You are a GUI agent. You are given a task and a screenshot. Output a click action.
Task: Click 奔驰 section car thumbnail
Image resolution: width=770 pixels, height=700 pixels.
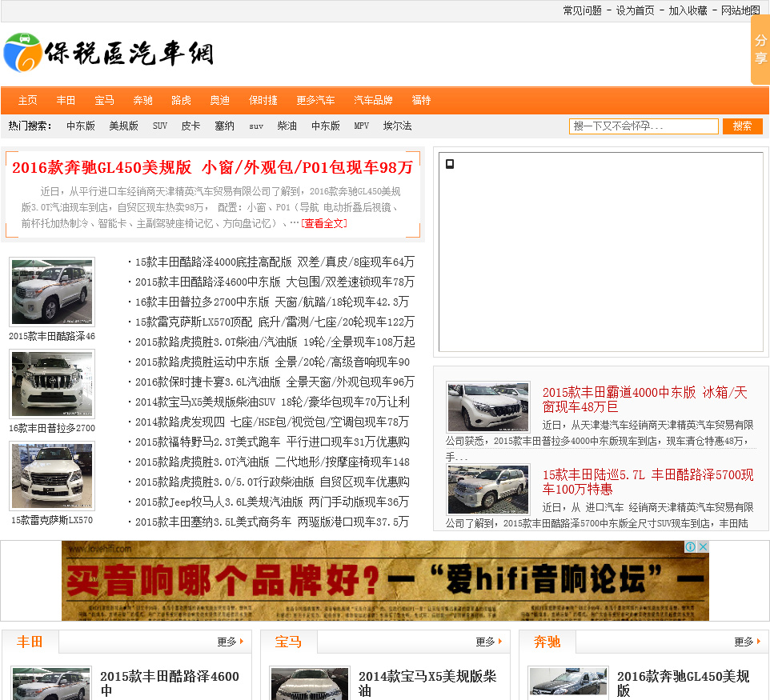(x=568, y=683)
